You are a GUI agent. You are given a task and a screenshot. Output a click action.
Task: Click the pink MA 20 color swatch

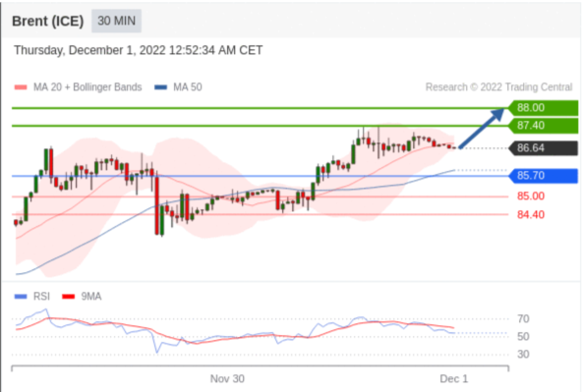21,87
